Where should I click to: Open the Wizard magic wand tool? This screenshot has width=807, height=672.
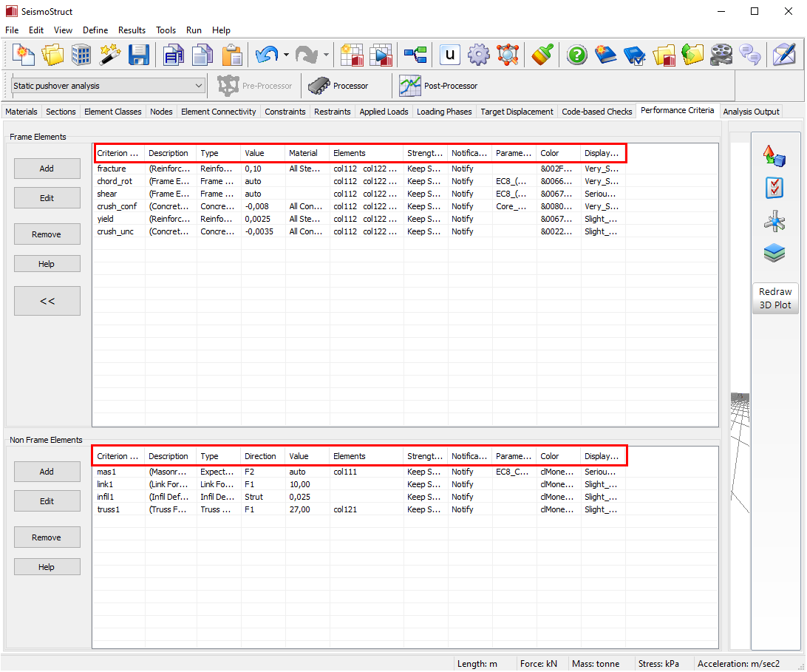[110, 55]
